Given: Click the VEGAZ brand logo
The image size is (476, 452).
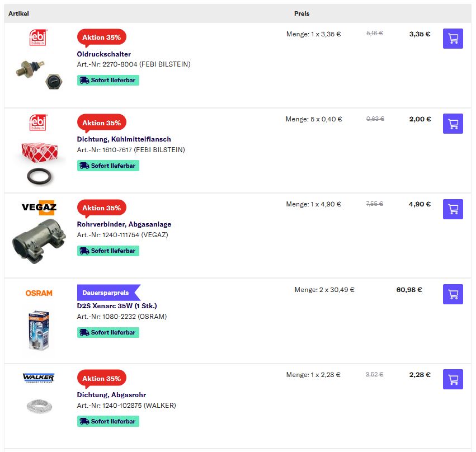Looking at the screenshot, I should (39, 208).
